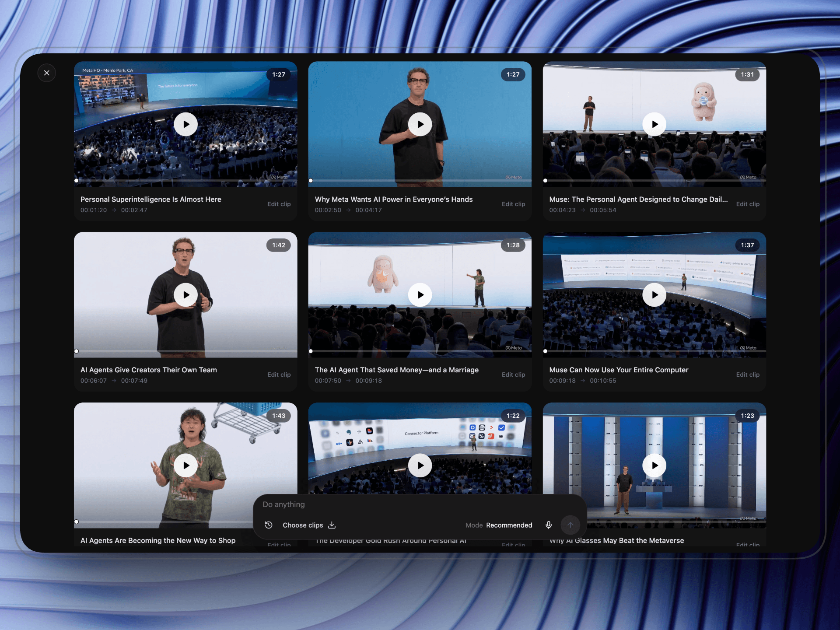This screenshot has height=630, width=840.
Task: Click title 'Why Meta Wants AI Power in Everyone's Hands'
Action: 394,199
